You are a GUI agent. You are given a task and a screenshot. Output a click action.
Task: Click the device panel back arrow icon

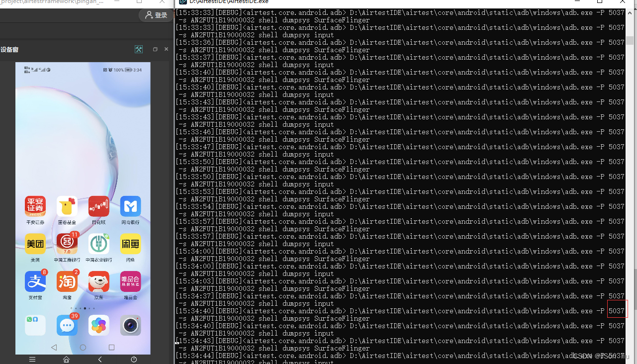click(x=100, y=359)
